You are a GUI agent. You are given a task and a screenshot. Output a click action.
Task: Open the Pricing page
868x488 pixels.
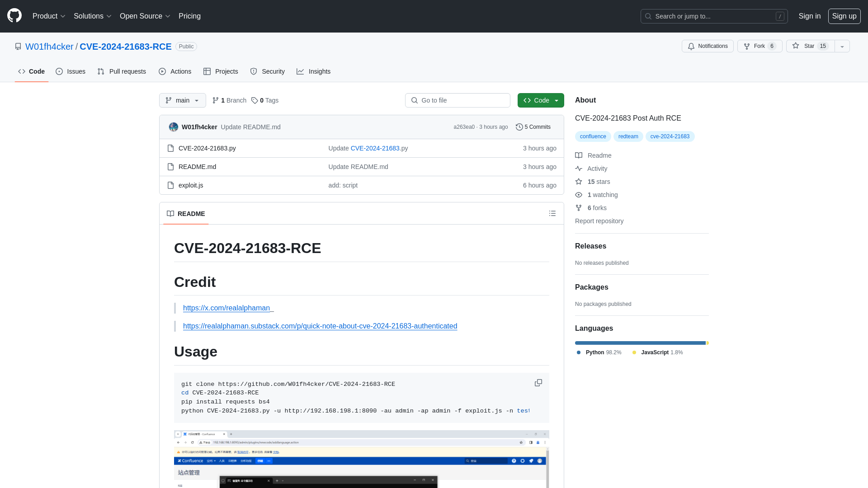(189, 16)
